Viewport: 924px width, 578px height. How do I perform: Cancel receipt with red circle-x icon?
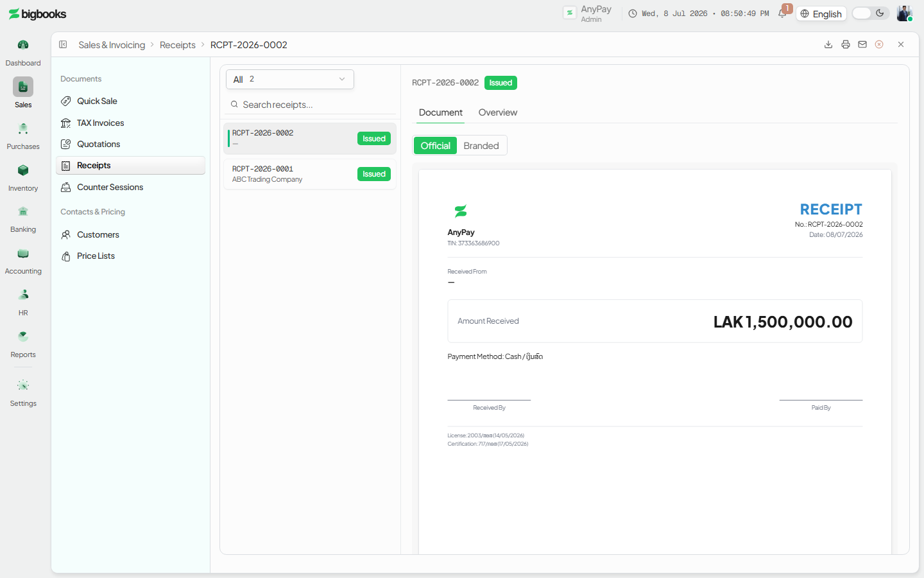tap(879, 44)
